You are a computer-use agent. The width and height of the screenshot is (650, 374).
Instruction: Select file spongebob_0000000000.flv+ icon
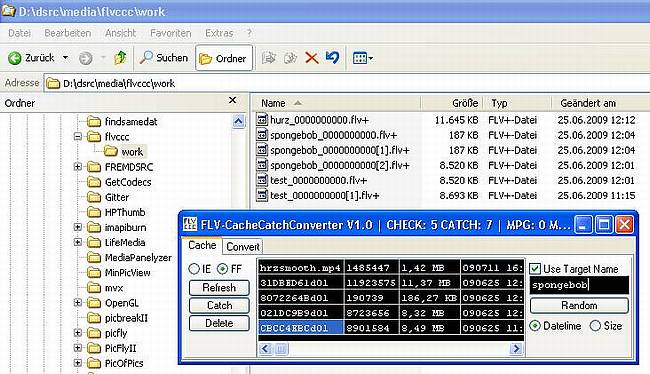[262, 135]
